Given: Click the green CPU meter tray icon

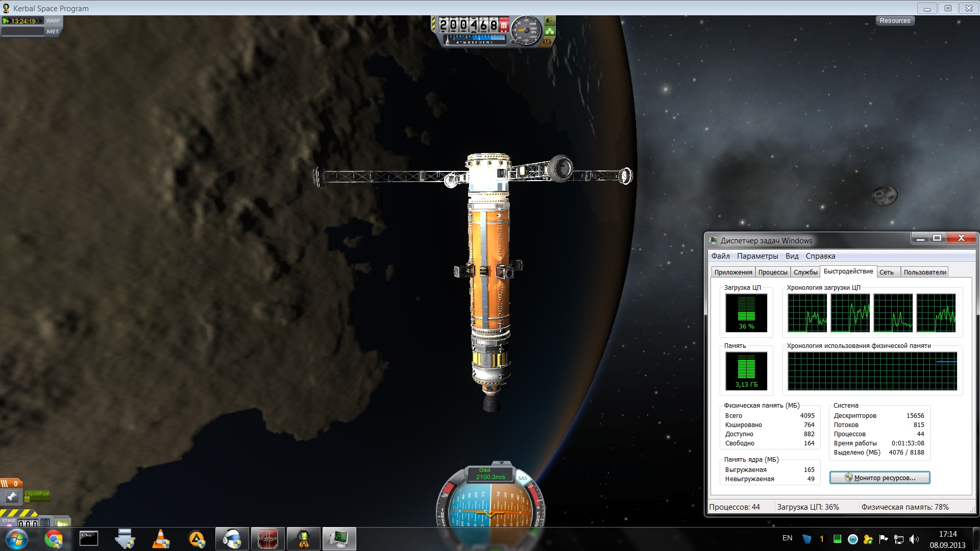Looking at the screenshot, I should click(838, 539).
